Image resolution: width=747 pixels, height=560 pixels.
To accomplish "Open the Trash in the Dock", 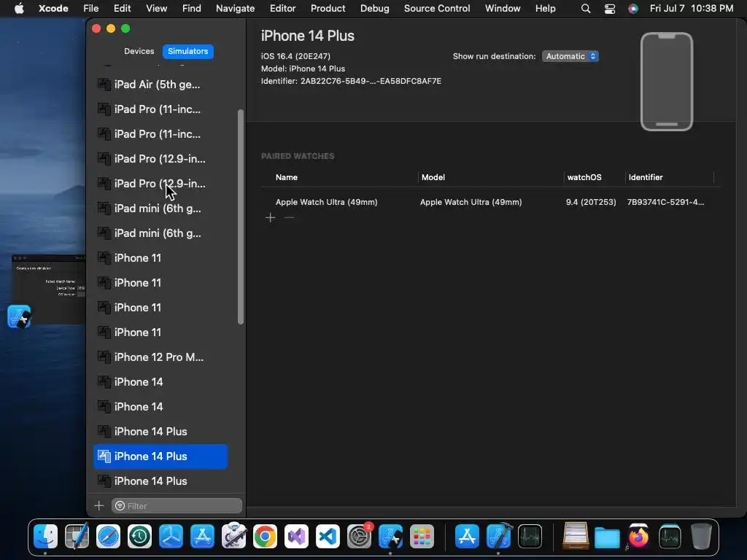I will coord(701,536).
